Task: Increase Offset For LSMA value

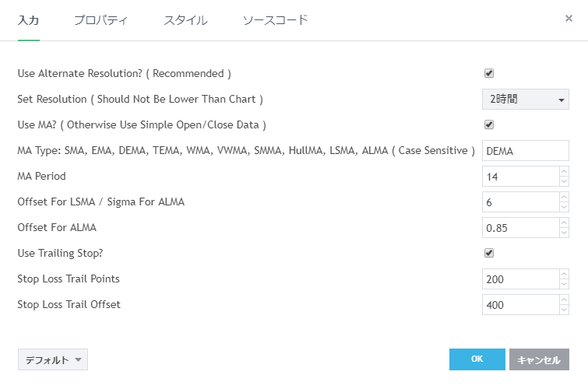Action: click(564, 198)
